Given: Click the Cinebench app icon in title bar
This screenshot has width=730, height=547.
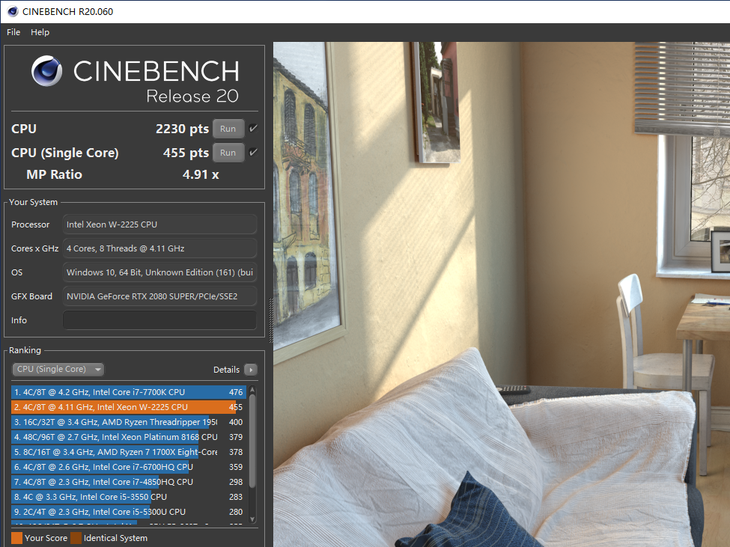Looking at the screenshot, I should 13,12.
